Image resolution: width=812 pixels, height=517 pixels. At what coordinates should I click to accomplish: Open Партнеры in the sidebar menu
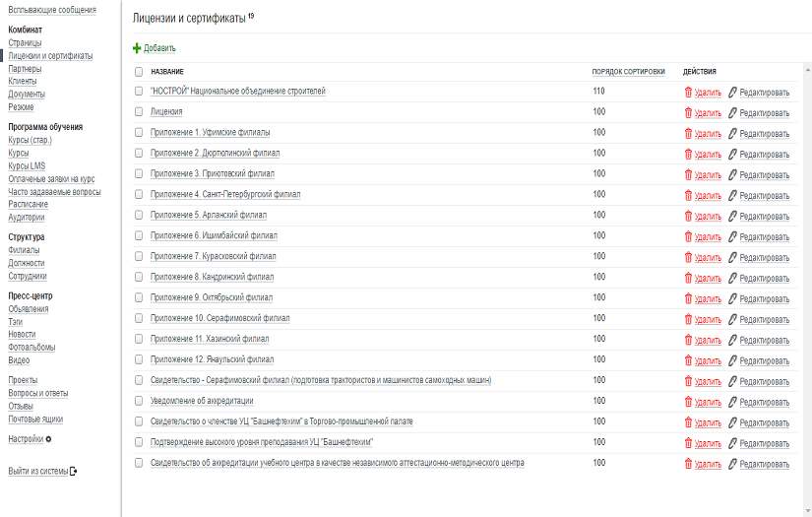point(25,69)
